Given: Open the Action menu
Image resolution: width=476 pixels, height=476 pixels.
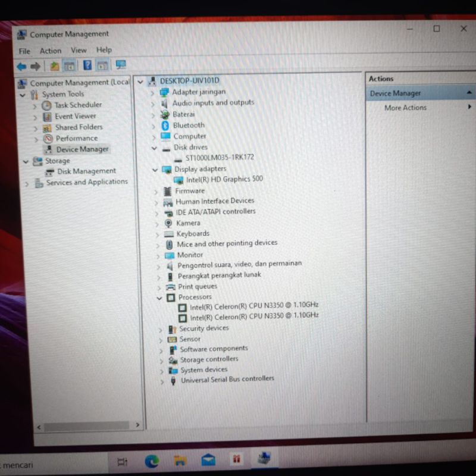Looking at the screenshot, I should (51, 51).
